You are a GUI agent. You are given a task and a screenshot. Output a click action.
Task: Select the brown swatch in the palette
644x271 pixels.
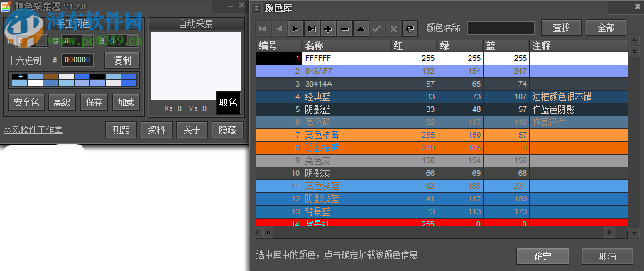click(x=51, y=77)
